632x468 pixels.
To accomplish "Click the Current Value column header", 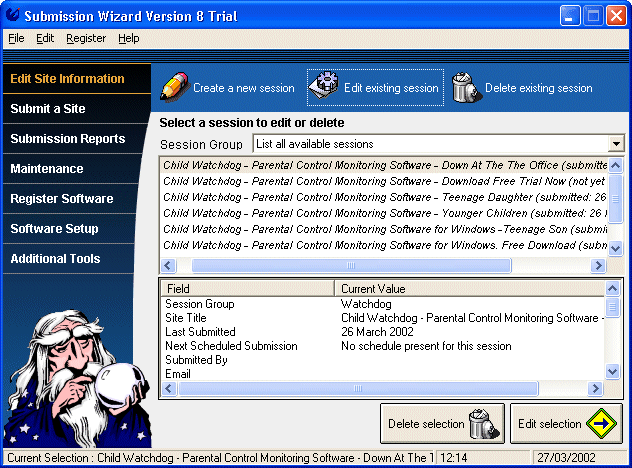I will click(470, 289).
